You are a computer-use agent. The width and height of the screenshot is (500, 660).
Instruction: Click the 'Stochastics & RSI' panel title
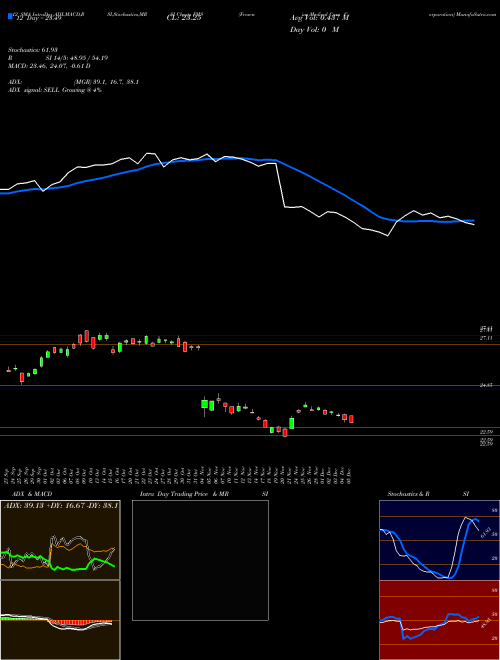pos(428,494)
